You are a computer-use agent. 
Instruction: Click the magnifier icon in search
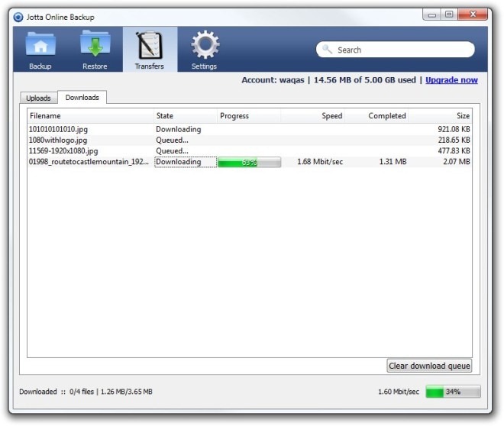pyautogui.click(x=327, y=50)
